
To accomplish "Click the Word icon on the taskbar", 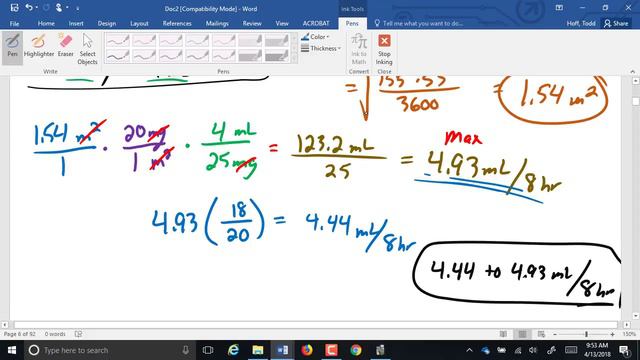I will tap(282, 350).
